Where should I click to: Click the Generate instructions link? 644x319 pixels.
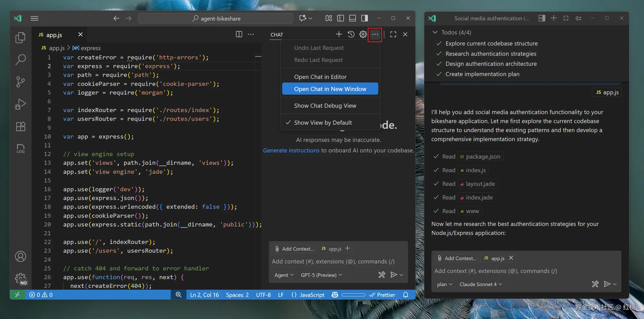[x=291, y=150]
